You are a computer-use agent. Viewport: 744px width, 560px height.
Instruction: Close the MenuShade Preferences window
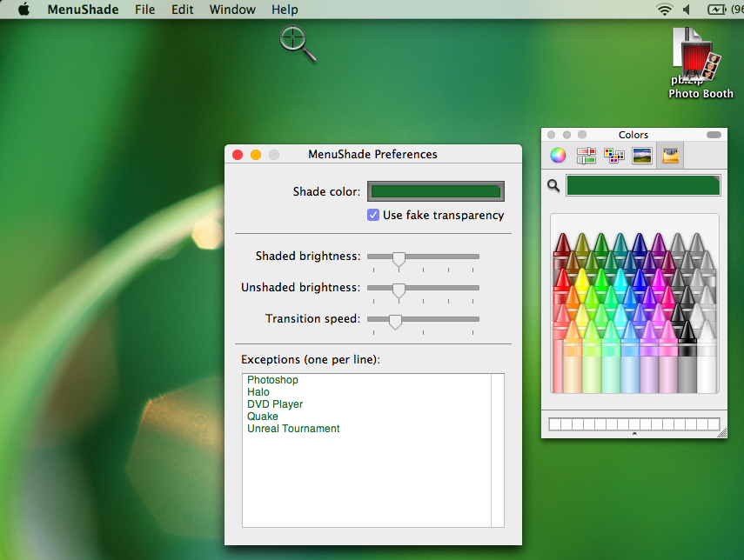coord(238,155)
